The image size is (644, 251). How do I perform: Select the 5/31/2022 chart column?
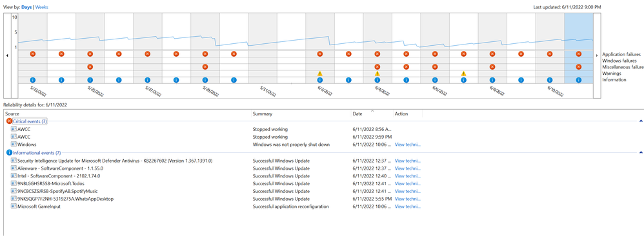pos(263,48)
